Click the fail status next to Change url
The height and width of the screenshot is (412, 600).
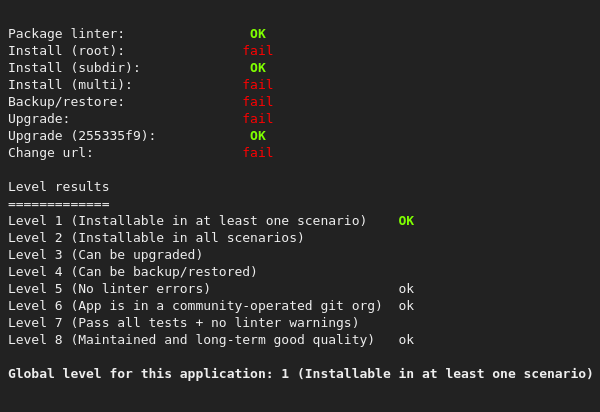[x=258, y=153]
